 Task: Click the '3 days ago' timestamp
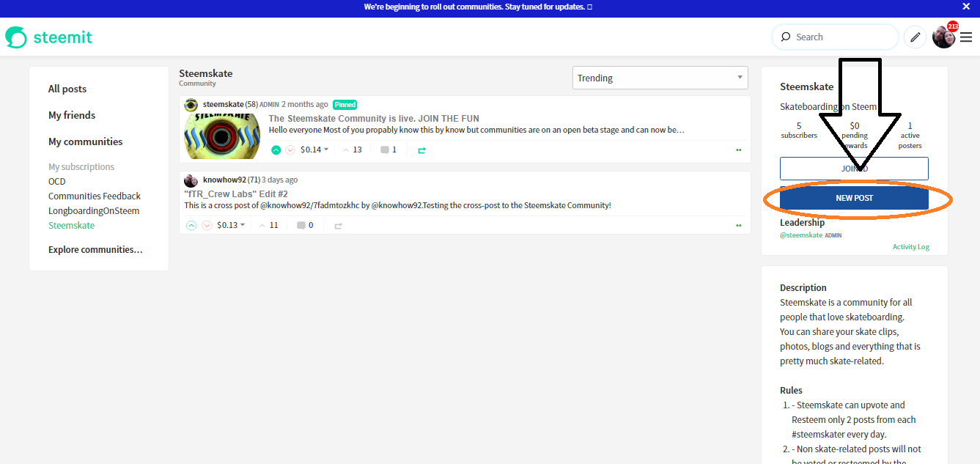tap(280, 180)
